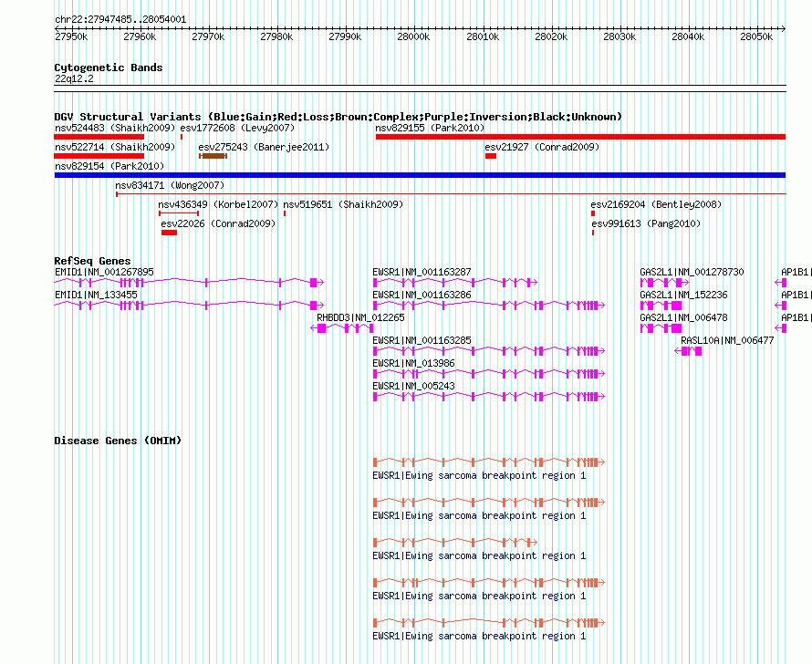
Task: Select the RASL10A|NM_006477 gene model glyph
Action: click(x=688, y=351)
